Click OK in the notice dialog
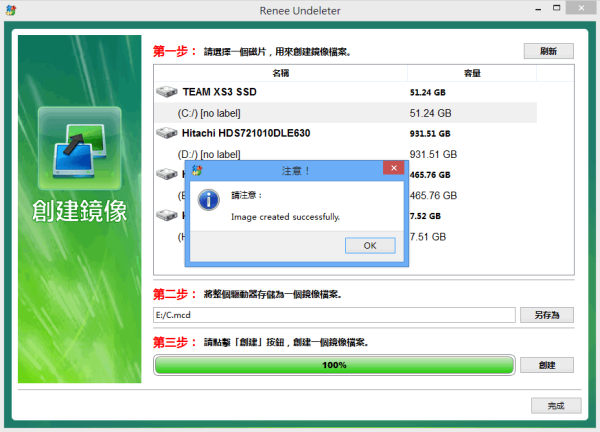The height and width of the screenshot is (432, 600). coord(370,246)
